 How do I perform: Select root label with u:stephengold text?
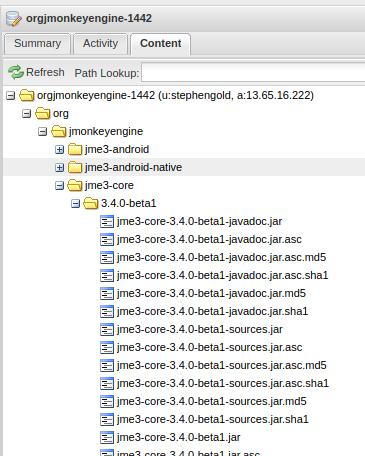tap(175, 95)
